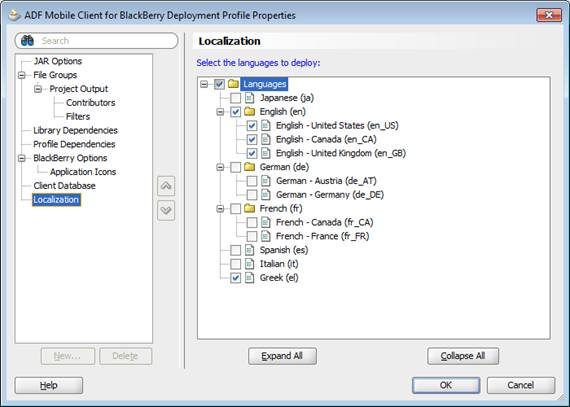
Task: Check the German - Germany checkbox
Action: (252, 195)
